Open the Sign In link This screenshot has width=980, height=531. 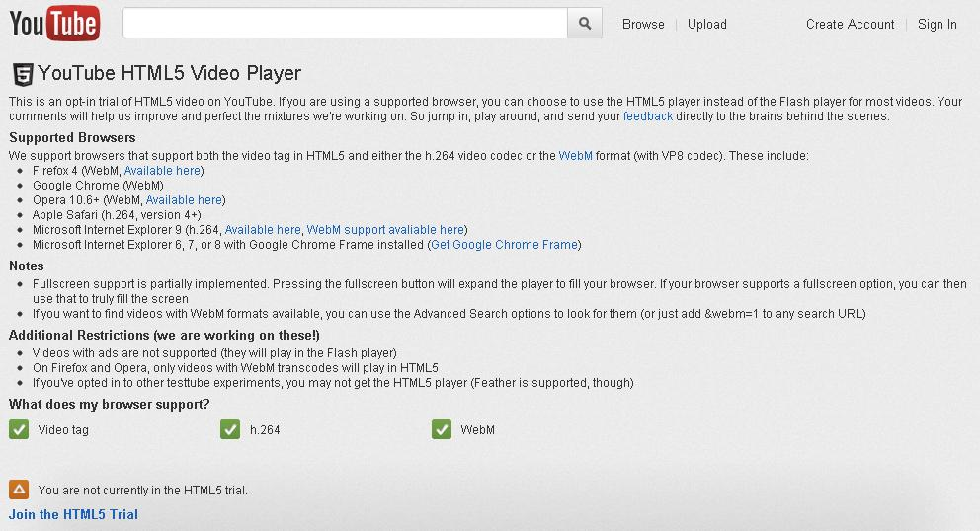(x=937, y=24)
